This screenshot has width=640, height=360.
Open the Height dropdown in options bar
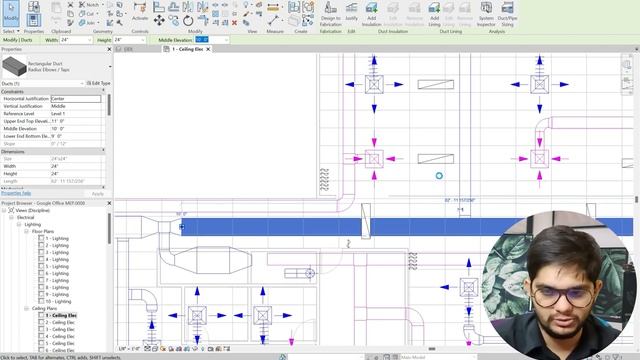coord(143,40)
